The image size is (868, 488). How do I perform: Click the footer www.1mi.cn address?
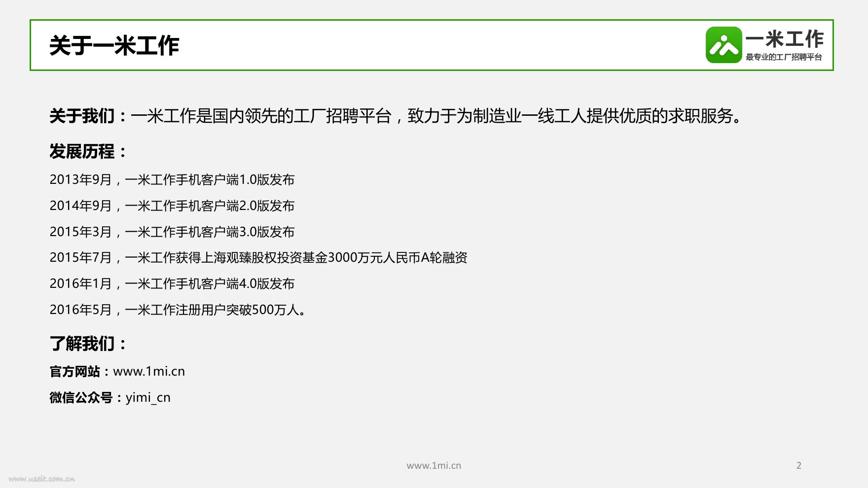click(434, 465)
